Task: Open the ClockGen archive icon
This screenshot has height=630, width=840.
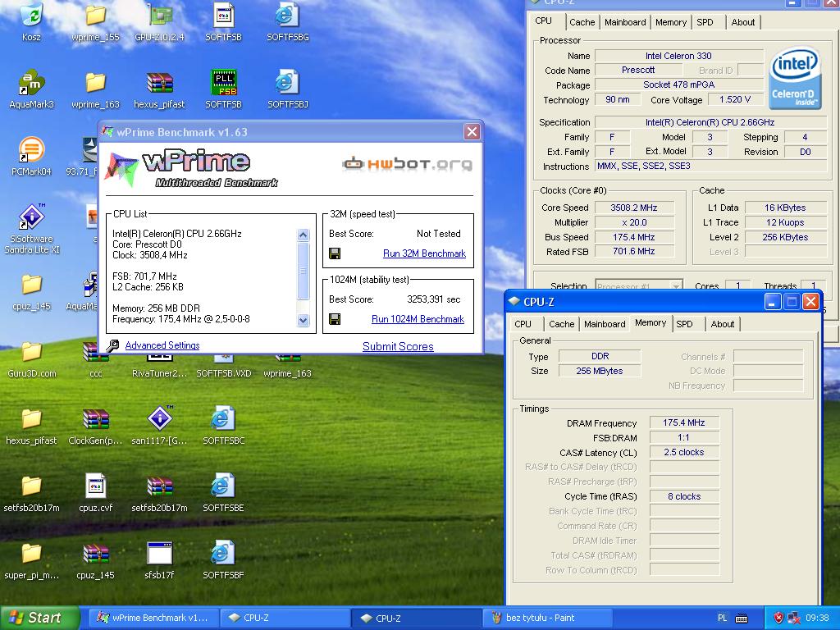Action: tap(95, 419)
